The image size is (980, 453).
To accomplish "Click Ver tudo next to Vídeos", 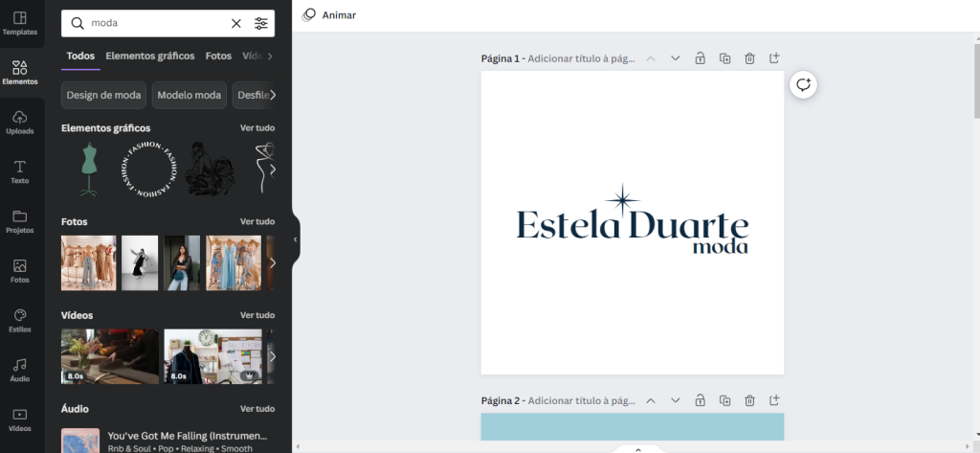I will [257, 315].
